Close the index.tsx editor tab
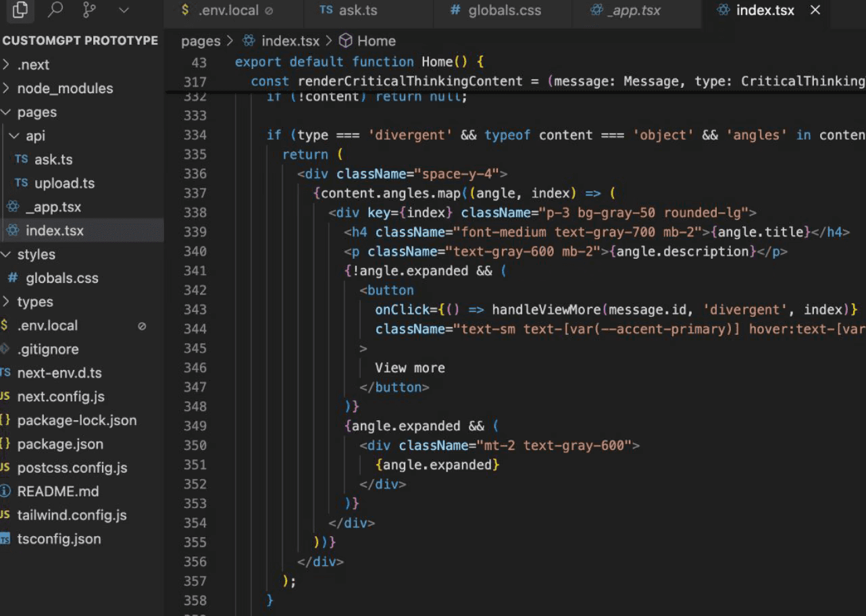 click(x=815, y=10)
